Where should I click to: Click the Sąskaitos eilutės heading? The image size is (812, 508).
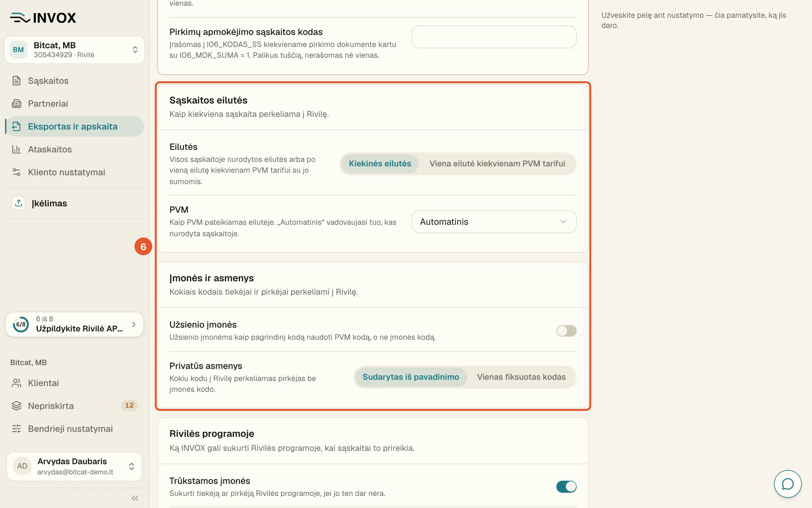[x=208, y=100]
